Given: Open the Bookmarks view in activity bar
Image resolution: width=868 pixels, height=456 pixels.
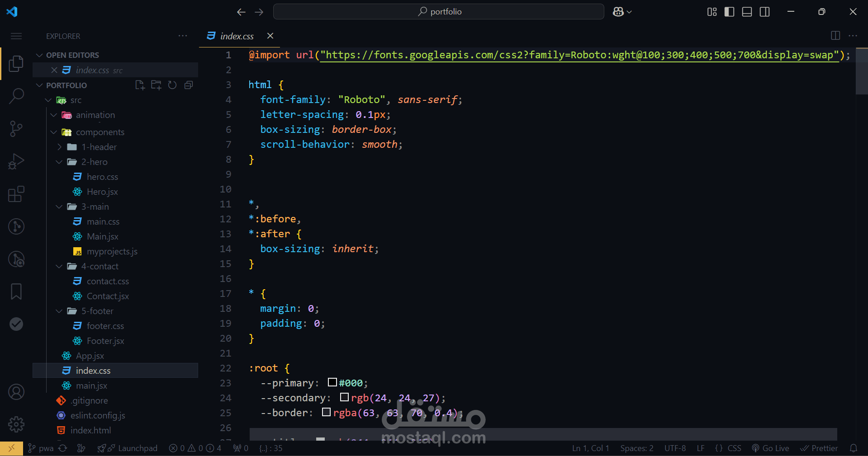Looking at the screenshot, I should coord(16,291).
